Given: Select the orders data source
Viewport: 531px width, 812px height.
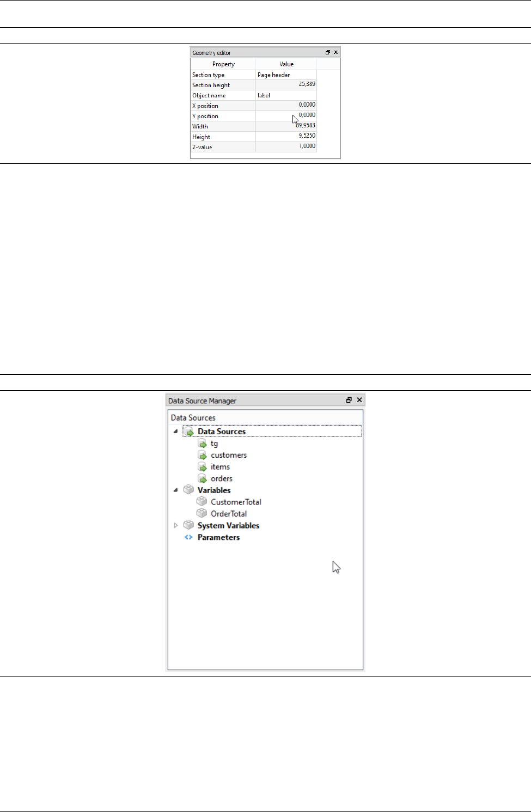Looking at the screenshot, I should 222,479.
